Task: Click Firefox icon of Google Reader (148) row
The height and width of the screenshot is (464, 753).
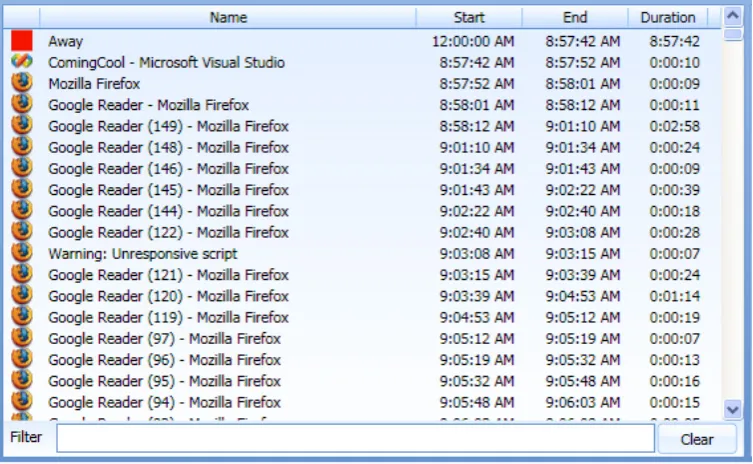Action: (22, 146)
